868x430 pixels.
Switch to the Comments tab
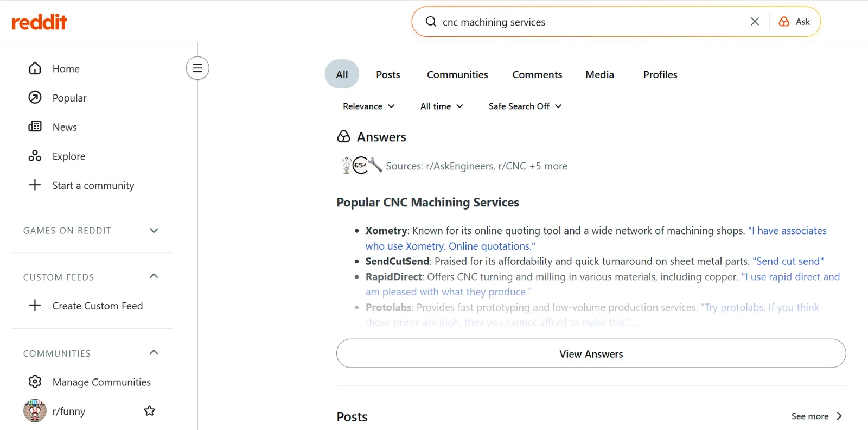click(x=537, y=74)
